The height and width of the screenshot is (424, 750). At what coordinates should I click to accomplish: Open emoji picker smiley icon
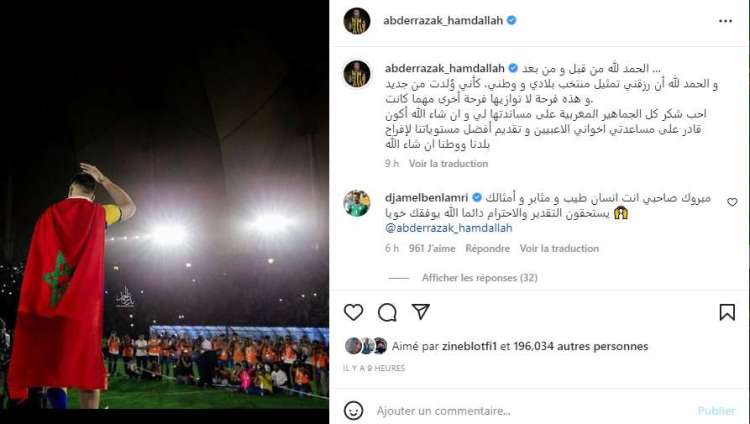tap(353, 411)
